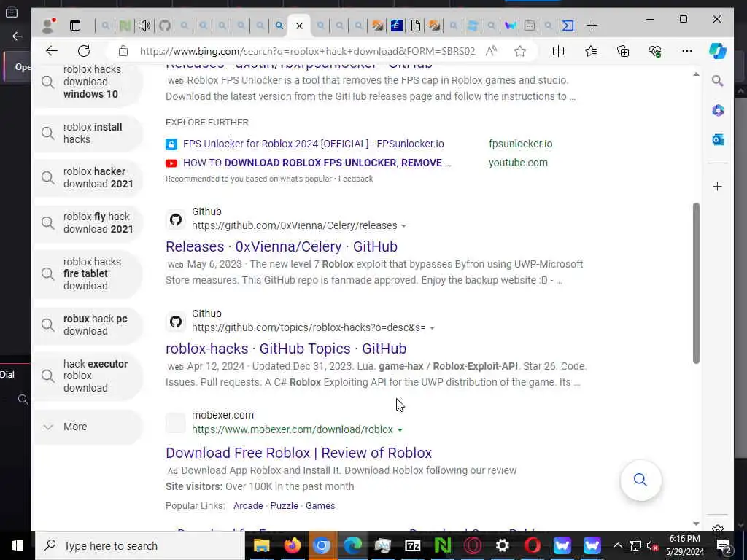Switch to the blue E icon tab
The height and width of the screenshot is (560, 747).
coord(396,26)
